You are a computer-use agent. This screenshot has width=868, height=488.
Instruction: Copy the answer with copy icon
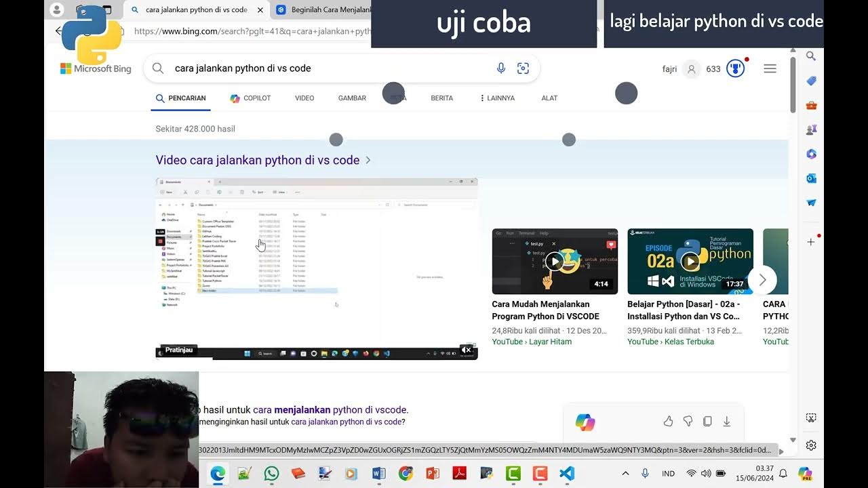707,422
